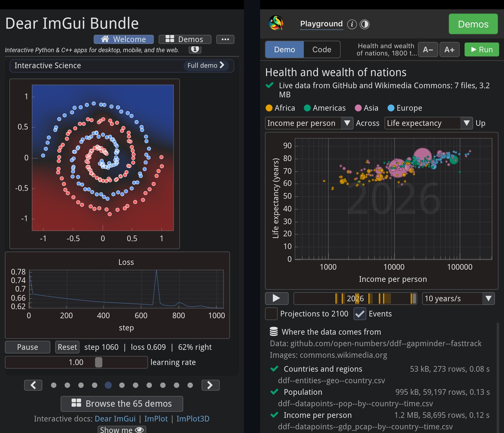Image resolution: width=504 pixels, height=433 pixels.
Task: Reset the training simulation
Action: (x=67, y=347)
